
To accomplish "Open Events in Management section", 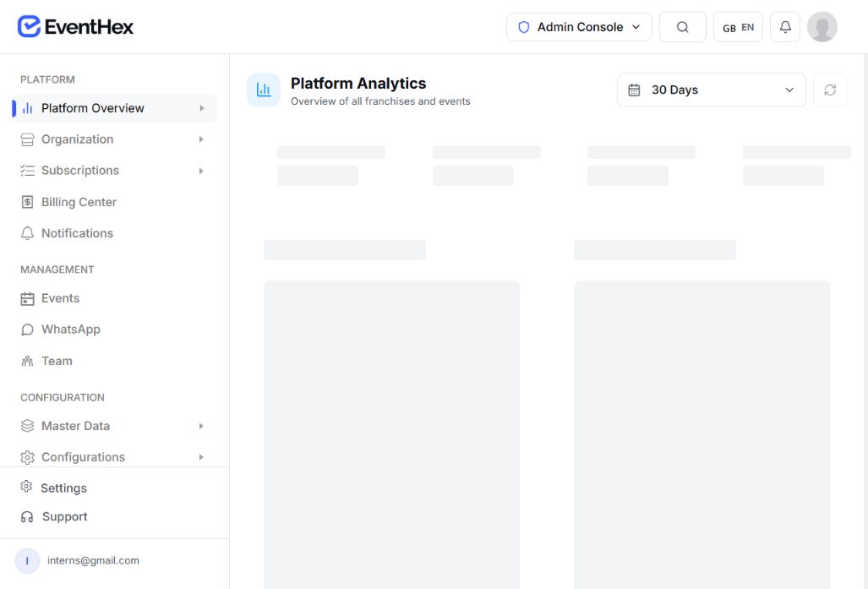I will pyautogui.click(x=115, y=298).
